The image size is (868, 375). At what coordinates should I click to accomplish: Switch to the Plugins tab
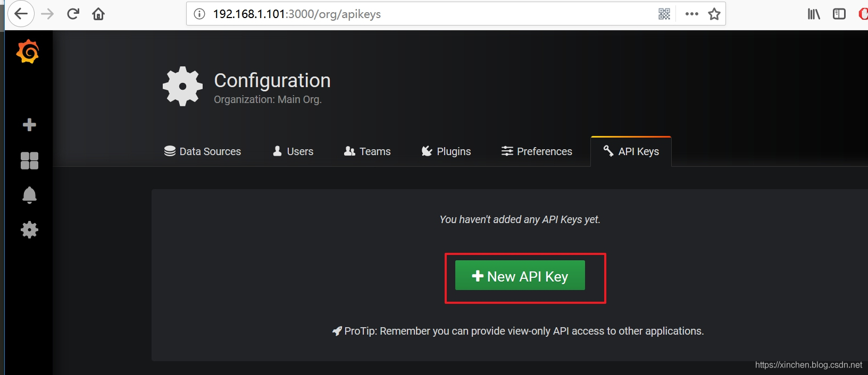tap(446, 151)
